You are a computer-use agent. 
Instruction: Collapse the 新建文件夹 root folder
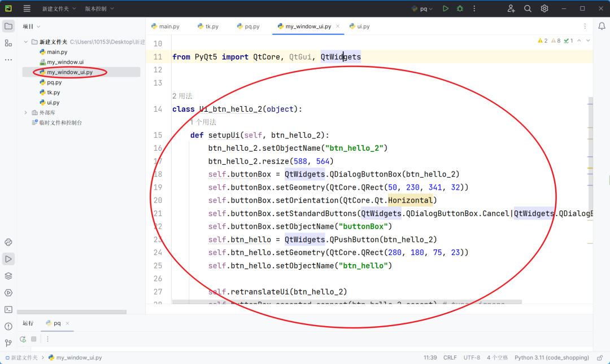click(25, 42)
